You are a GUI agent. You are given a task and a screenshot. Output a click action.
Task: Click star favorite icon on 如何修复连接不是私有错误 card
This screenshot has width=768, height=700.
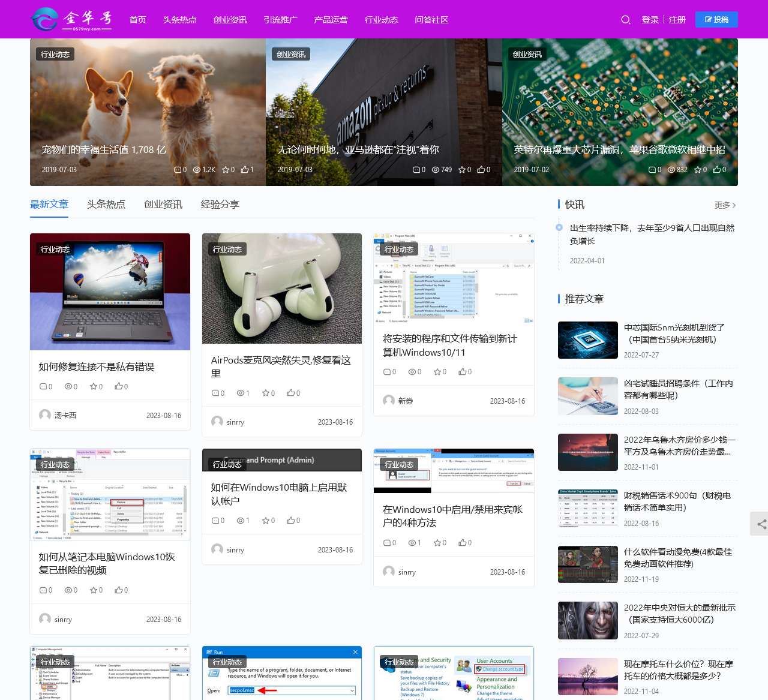tap(93, 387)
